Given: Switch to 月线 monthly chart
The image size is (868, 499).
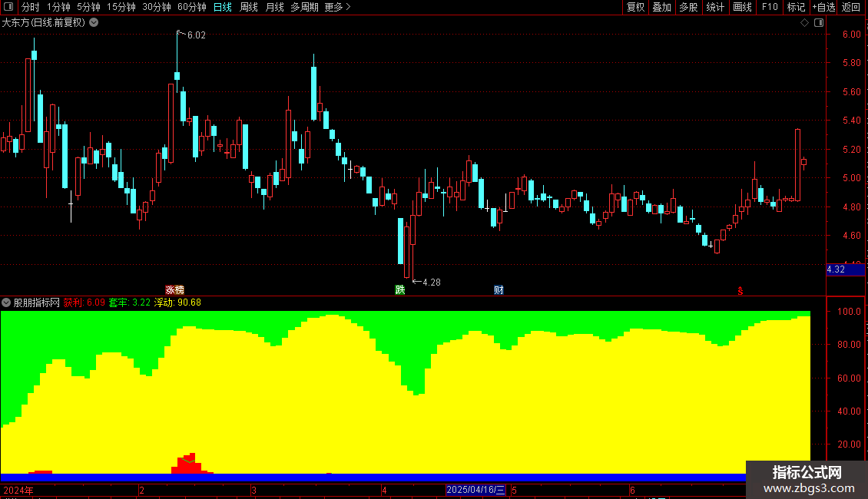Looking at the screenshot, I should (274, 7).
